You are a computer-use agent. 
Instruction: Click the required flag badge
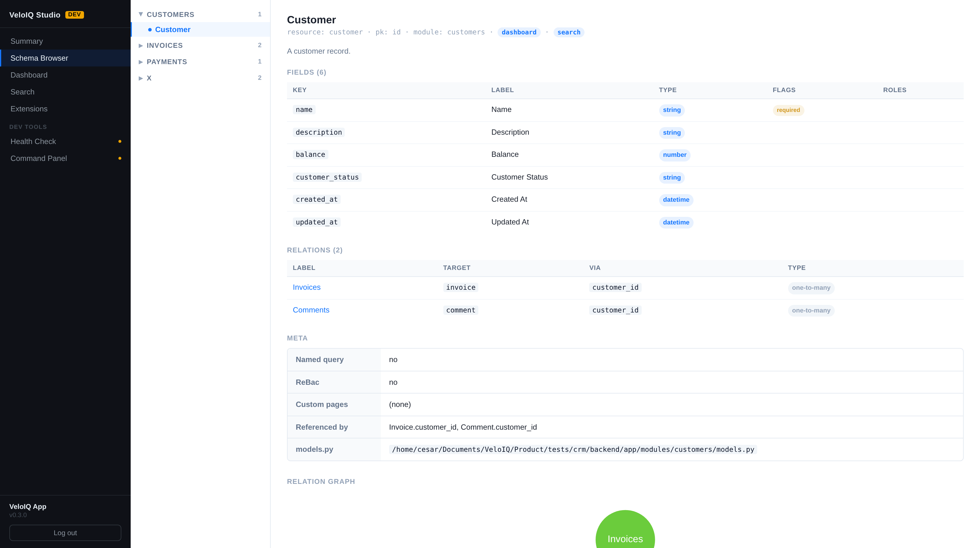tap(788, 110)
